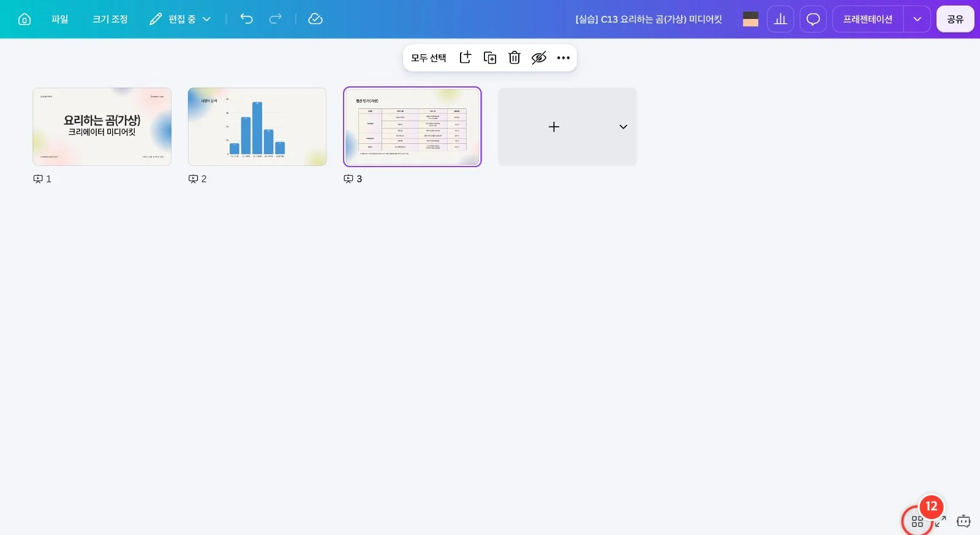The image size is (980, 535).
Task: Open the comments speech bubble icon
Action: (x=813, y=19)
